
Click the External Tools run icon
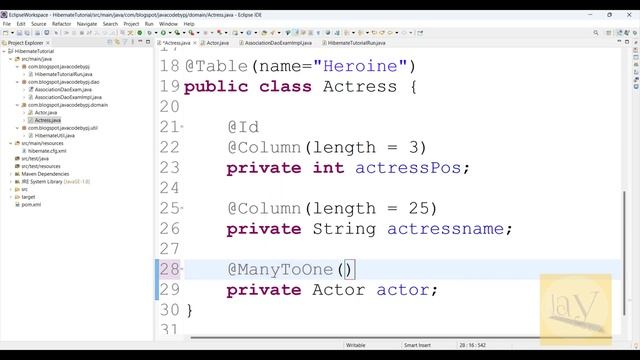[x=191, y=33]
